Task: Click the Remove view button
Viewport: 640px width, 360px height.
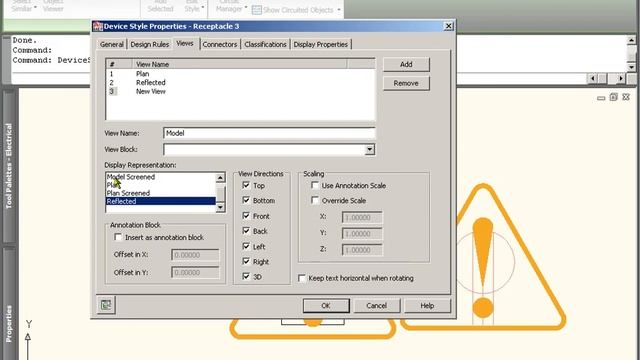Action: (406, 83)
